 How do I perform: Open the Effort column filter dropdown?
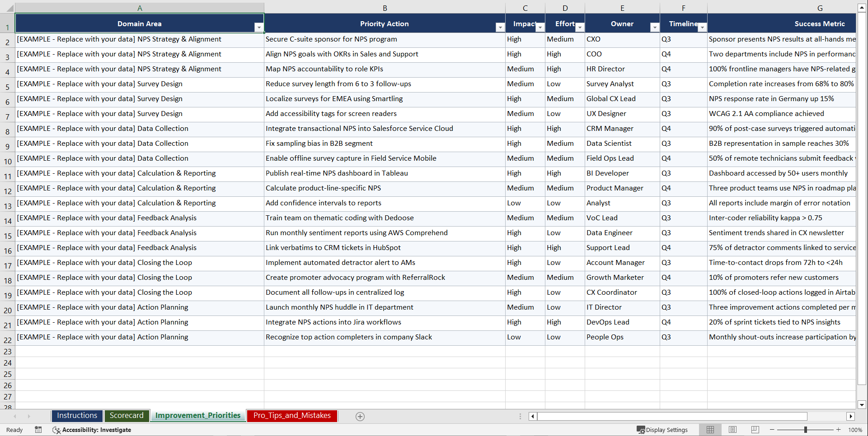tap(580, 28)
